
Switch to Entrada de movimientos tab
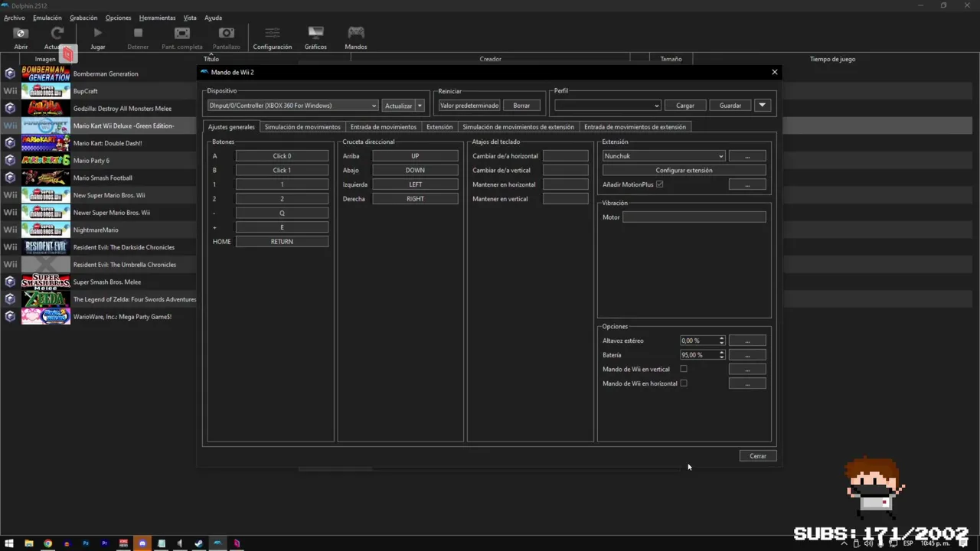tap(384, 127)
